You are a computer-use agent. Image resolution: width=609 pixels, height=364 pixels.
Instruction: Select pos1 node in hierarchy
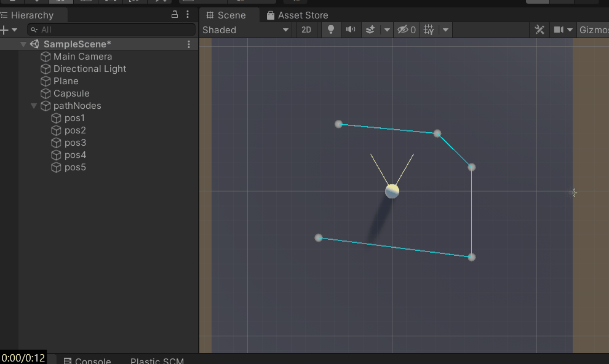(74, 118)
